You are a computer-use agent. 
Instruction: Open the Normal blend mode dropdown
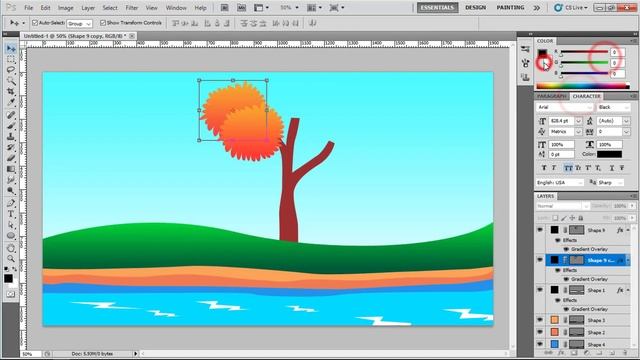pyautogui.click(x=562, y=206)
